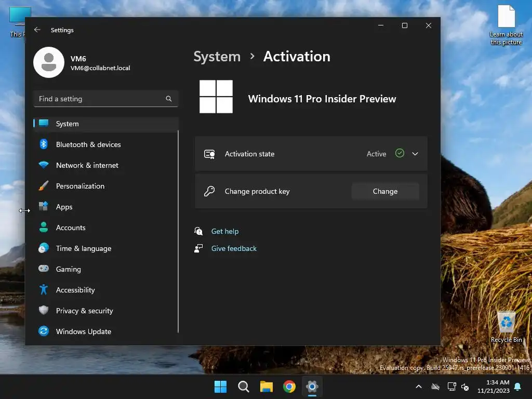Select the Personalization category
Image resolution: width=532 pixels, height=399 pixels.
106,186
